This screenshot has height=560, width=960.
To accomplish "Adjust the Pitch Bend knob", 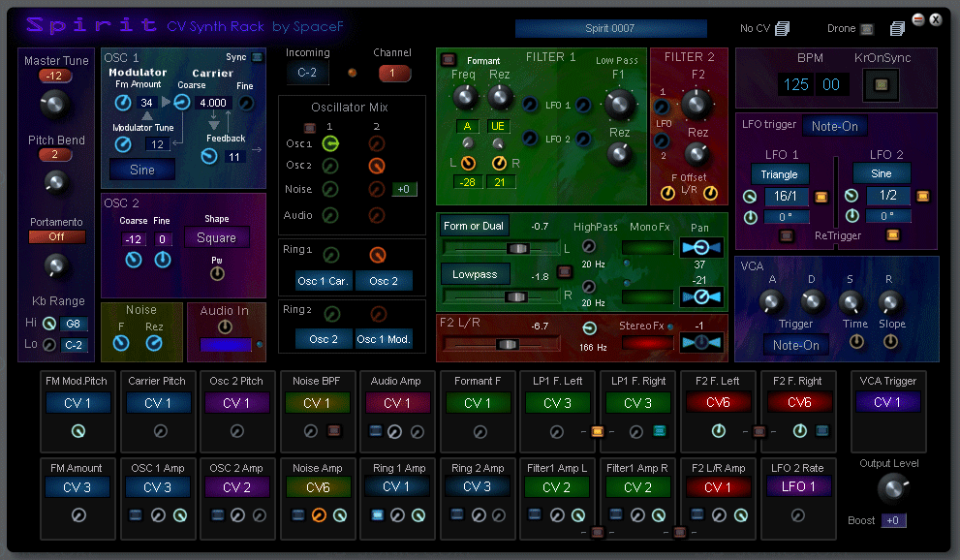I will click(x=55, y=182).
